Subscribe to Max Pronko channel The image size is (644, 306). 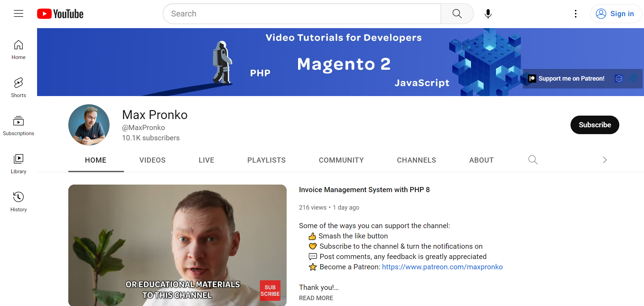[595, 125]
